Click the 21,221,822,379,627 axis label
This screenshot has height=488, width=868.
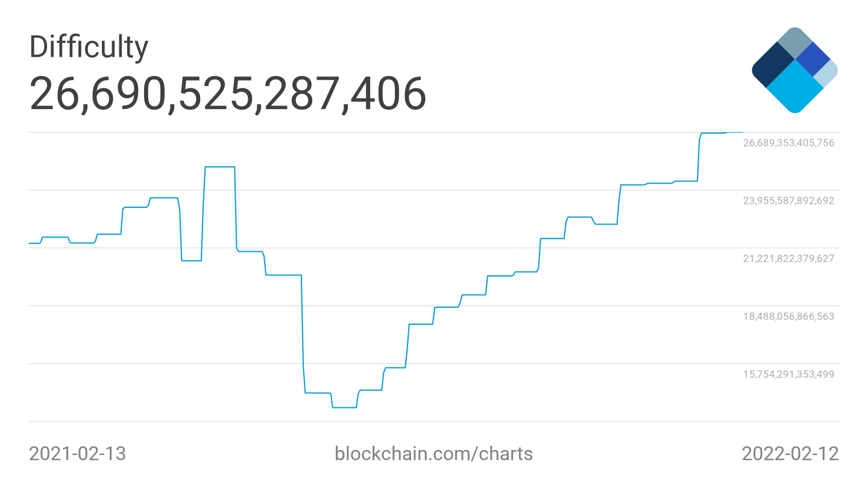point(788,258)
